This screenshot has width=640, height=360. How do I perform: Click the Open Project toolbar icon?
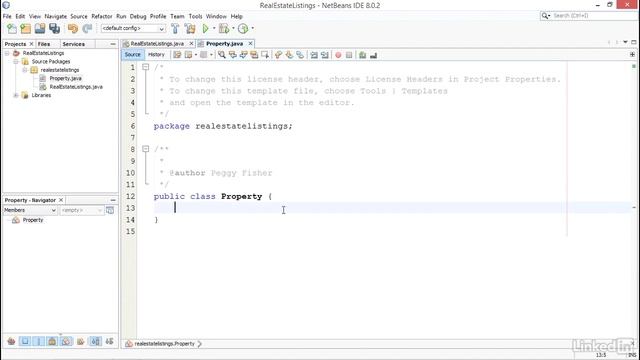40,29
